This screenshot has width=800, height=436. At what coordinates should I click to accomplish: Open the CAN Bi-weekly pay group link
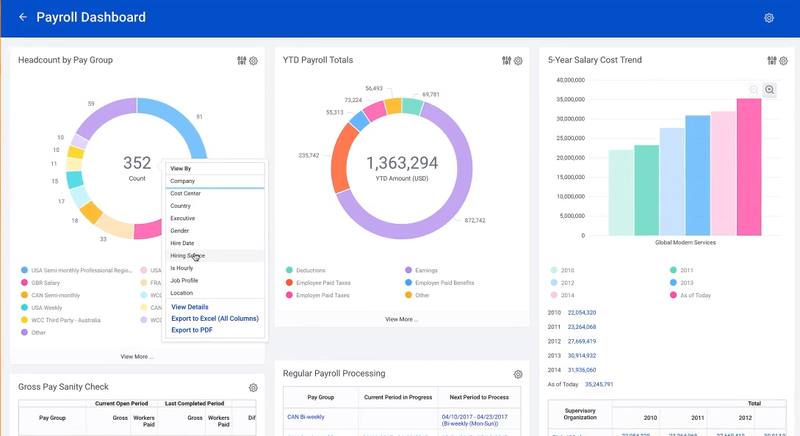pyautogui.click(x=306, y=417)
